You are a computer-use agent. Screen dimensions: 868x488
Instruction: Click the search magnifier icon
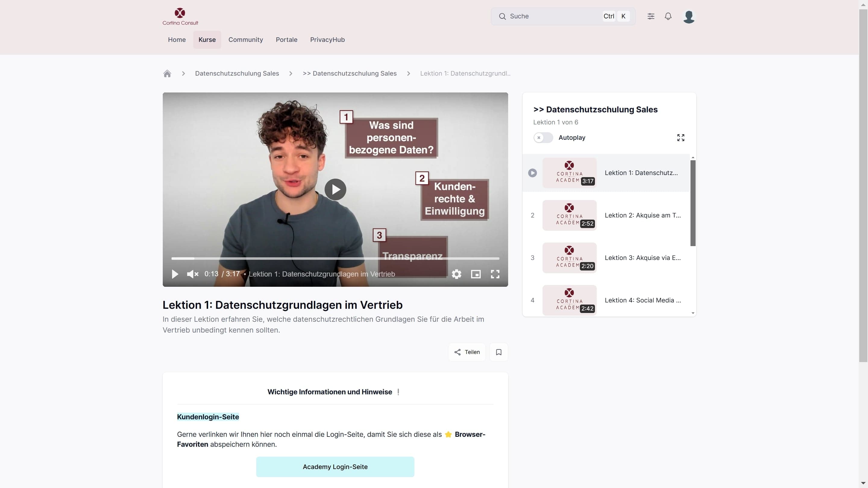pos(502,16)
